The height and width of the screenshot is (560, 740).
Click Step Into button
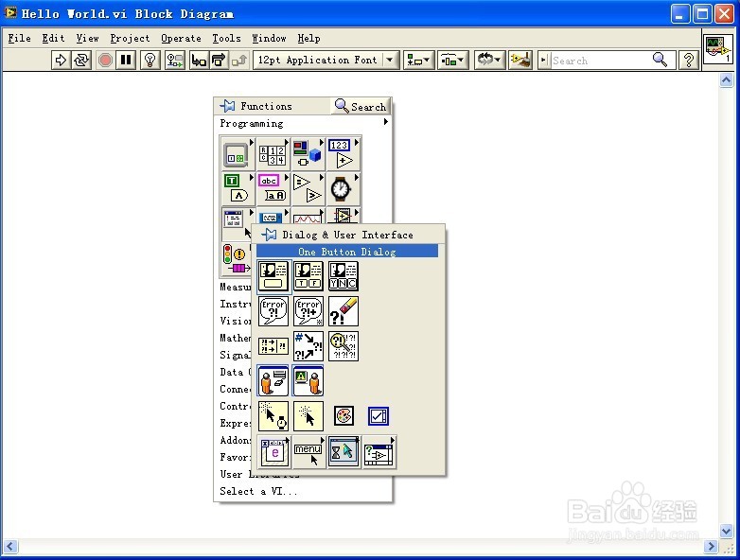pos(199,60)
